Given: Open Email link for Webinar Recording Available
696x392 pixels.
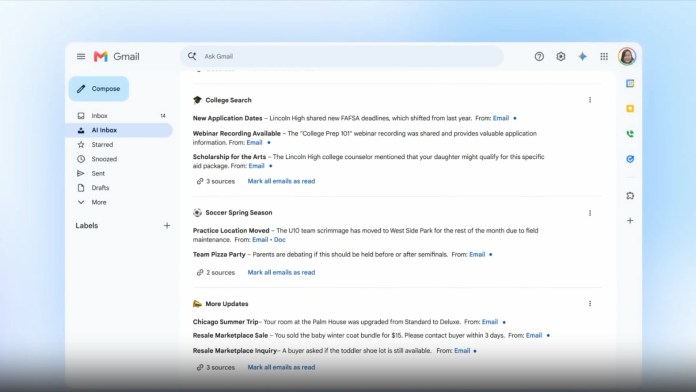Looking at the screenshot, I should click(x=254, y=143).
